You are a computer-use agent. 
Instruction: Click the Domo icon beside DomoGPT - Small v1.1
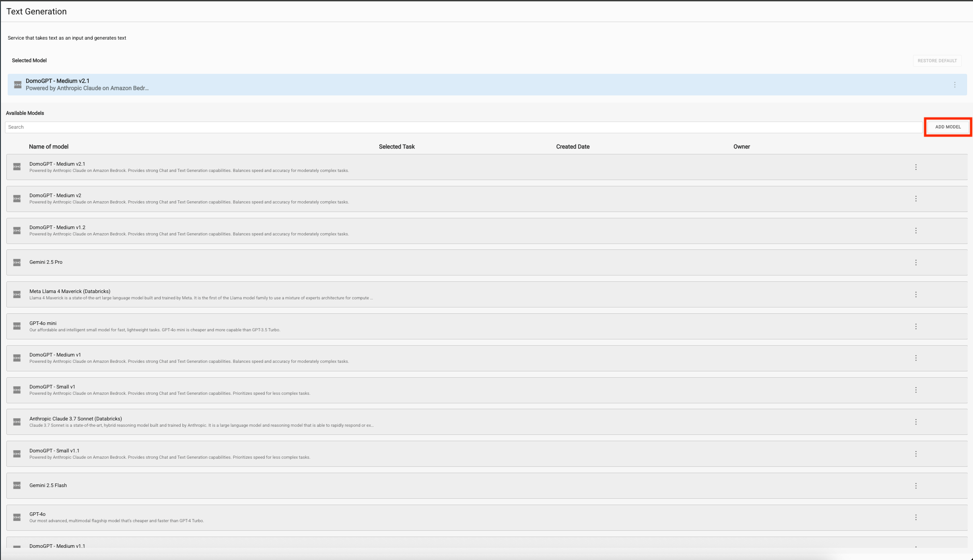[17, 454]
